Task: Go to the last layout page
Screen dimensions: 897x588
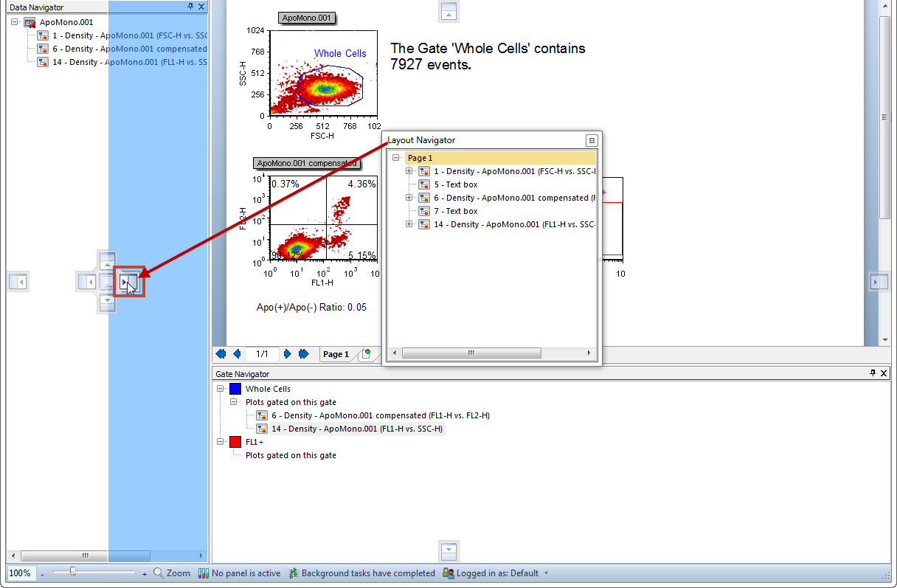Action: point(303,354)
